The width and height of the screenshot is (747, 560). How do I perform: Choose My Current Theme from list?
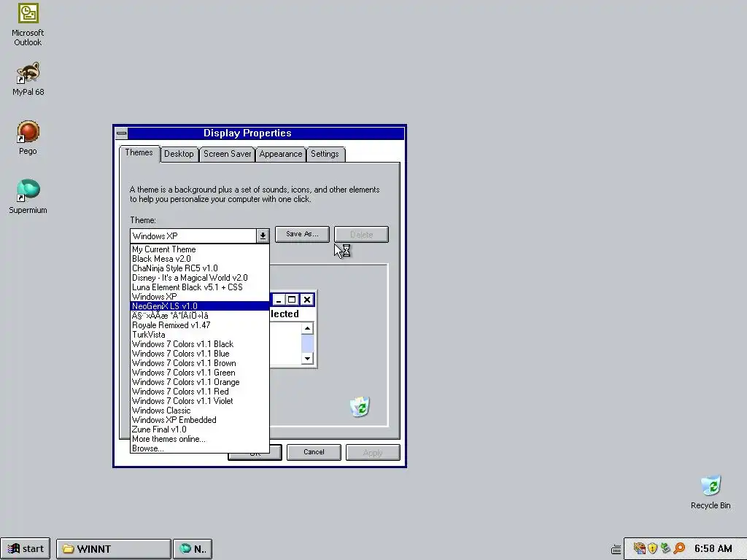tap(200, 249)
